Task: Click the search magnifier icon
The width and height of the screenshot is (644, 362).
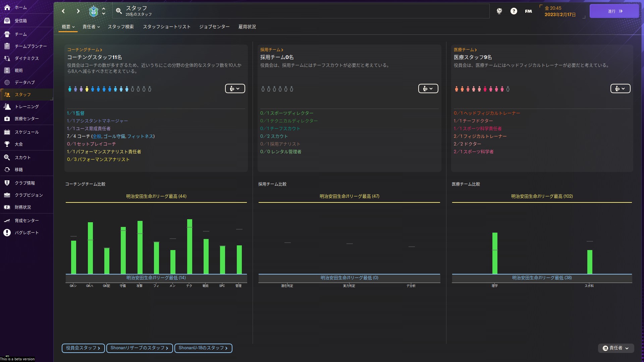Action: pos(119,11)
